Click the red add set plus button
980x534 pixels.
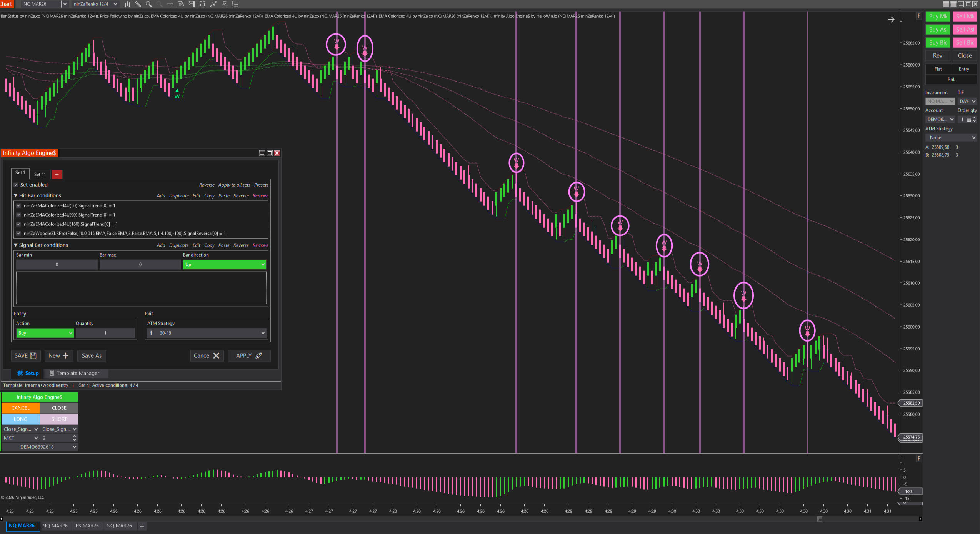pos(57,174)
